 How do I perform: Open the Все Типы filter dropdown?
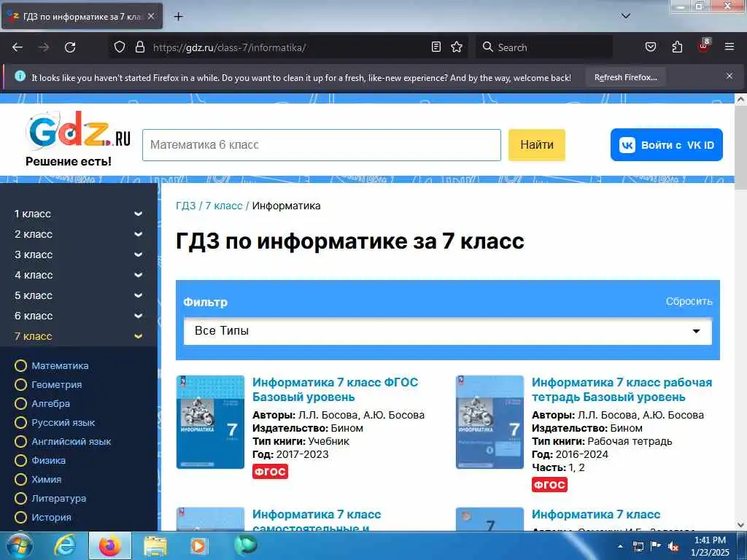448,331
